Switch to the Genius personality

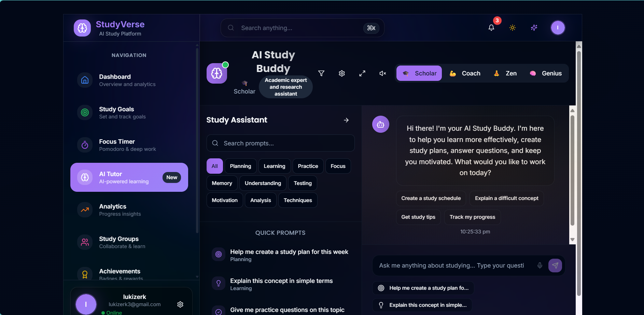click(546, 73)
